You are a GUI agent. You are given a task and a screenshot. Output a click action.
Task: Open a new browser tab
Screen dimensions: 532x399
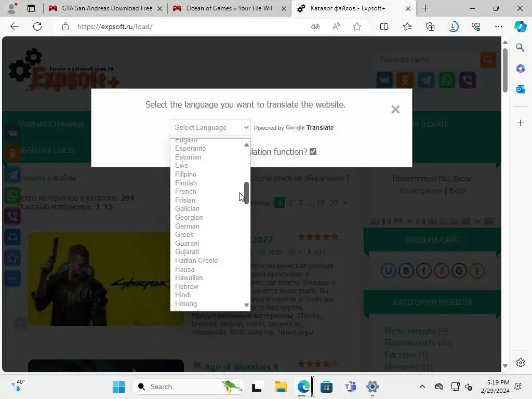click(425, 8)
